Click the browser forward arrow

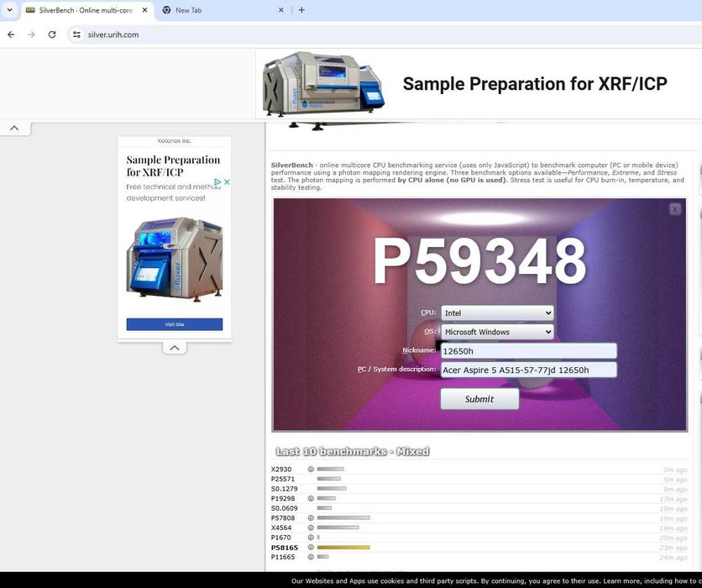click(x=31, y=34)
